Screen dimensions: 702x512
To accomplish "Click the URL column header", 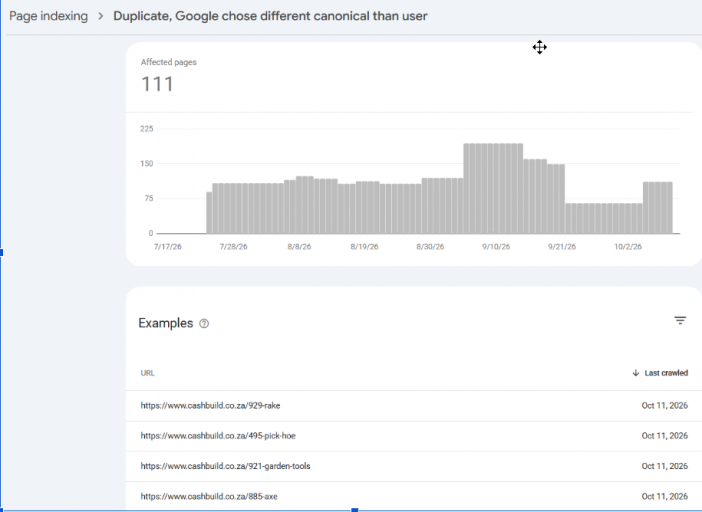I will pyautogui.click(x=147, y=373).
